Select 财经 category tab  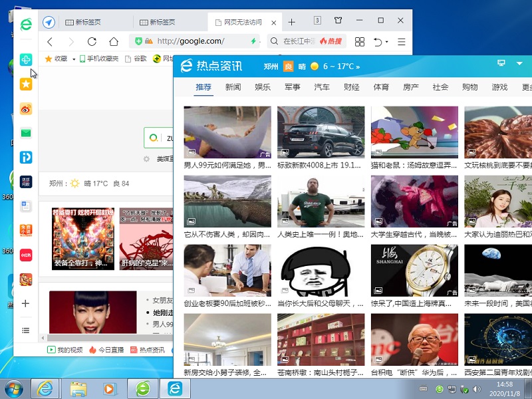pos(352,87)
